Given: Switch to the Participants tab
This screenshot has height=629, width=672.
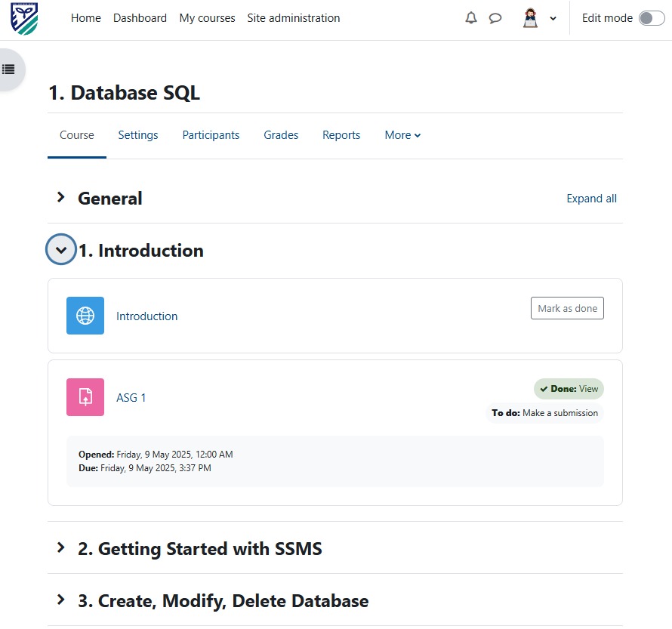Looking at the screenshot, I should [x=211, y=134].
